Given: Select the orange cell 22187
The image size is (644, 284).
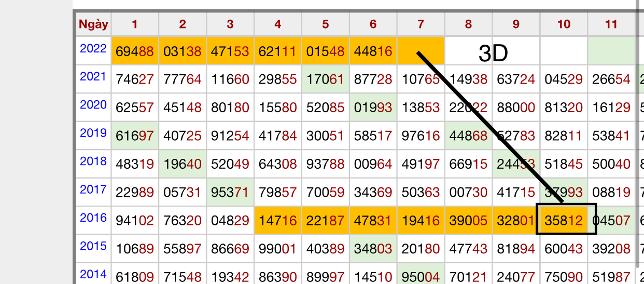Looking at the screenshot, I should (x=326, y=220).
